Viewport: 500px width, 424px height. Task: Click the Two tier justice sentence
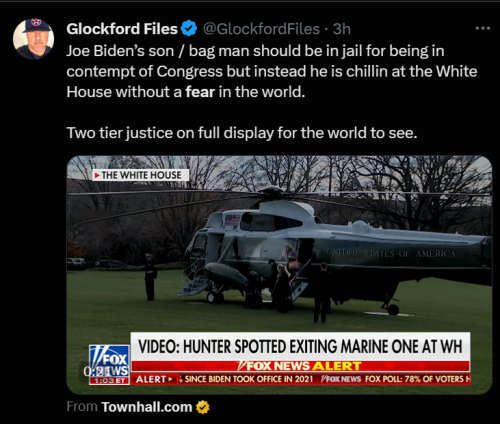click(x=242, y=133)
